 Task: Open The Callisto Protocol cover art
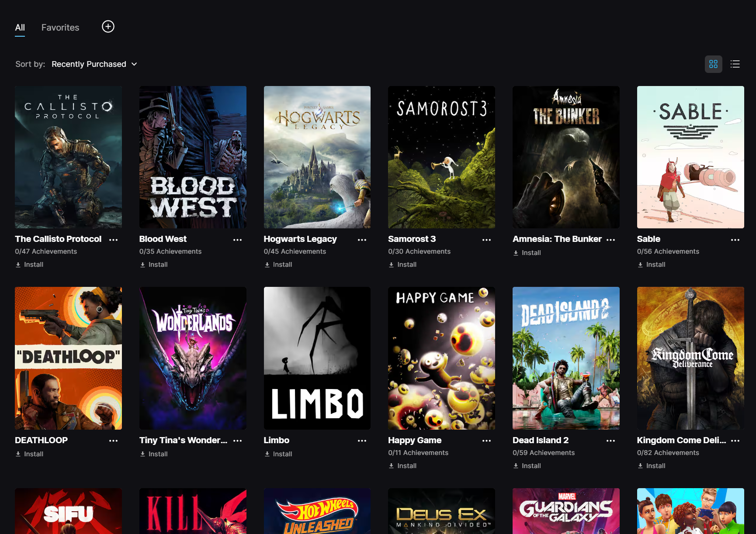pos(68,157)
